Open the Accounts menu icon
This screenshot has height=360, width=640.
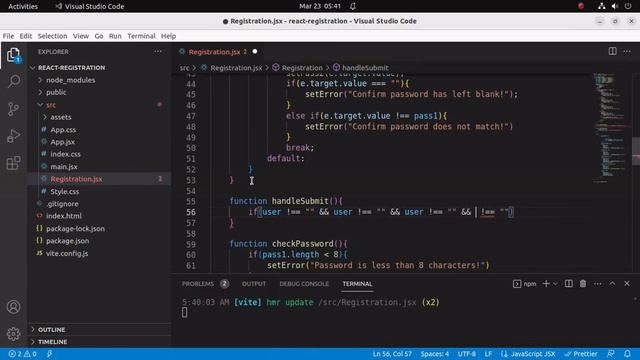[13, 307]
